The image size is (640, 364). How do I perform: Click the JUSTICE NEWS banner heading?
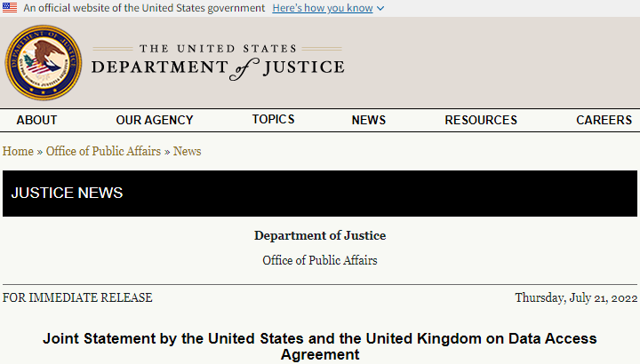click(x=67, y=193)
